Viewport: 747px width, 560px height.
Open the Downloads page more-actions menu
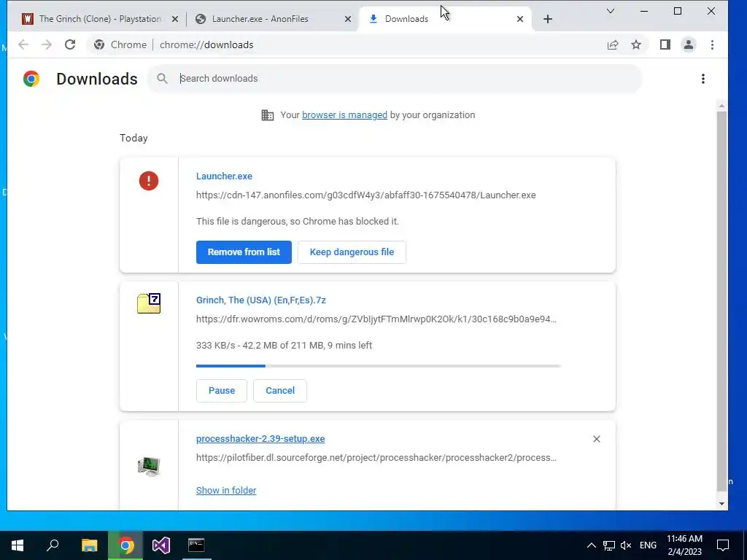tap(703, 79)
